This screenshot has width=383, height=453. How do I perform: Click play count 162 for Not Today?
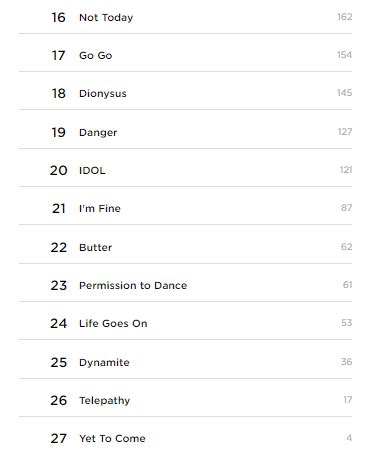345,17
